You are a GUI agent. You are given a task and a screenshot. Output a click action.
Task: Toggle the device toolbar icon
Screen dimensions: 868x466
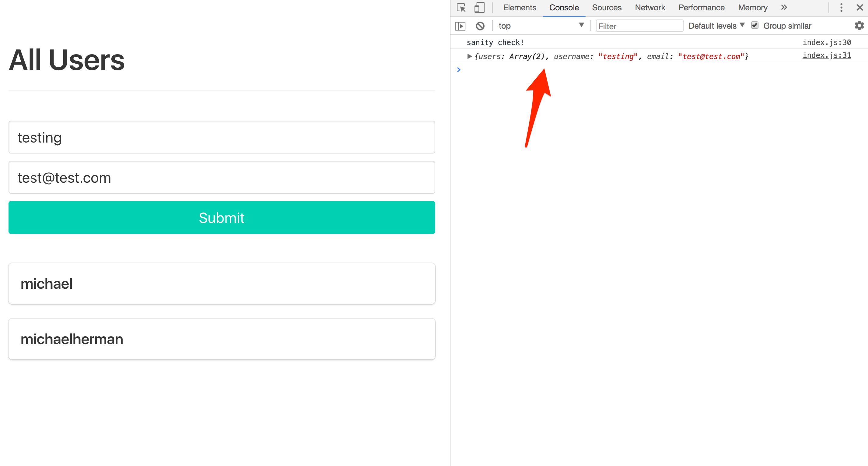479,8
